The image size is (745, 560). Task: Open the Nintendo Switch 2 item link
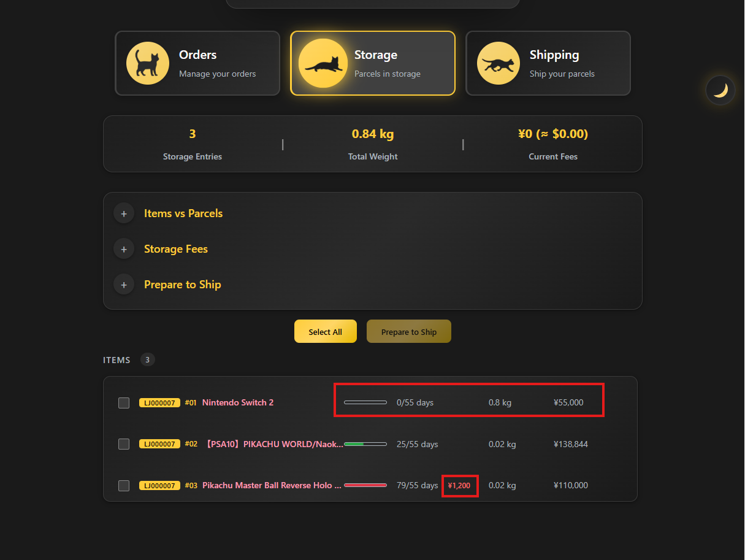pyautogui.click(x=238, y=403)
